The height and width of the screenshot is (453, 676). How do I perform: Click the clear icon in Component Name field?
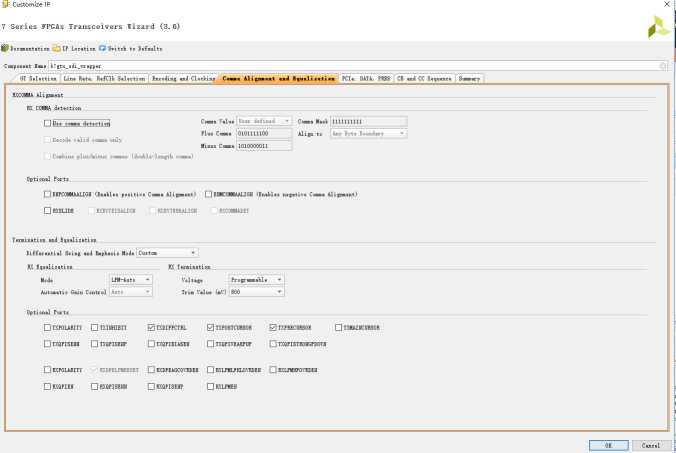(663, 66)
